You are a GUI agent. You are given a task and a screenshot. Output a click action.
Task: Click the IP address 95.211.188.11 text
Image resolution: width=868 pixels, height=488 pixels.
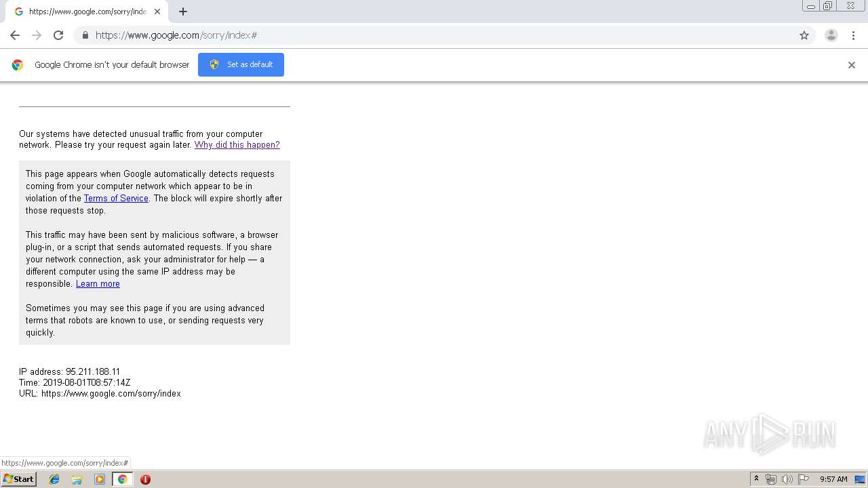pos(69,372)
